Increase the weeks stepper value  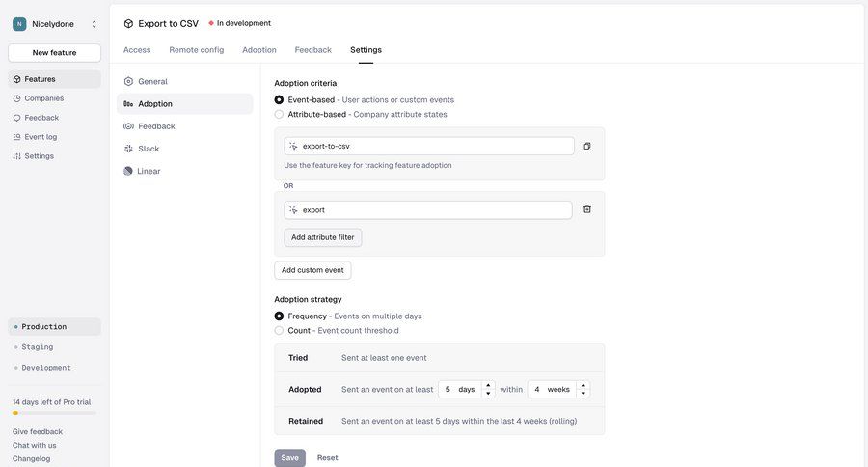583,386
